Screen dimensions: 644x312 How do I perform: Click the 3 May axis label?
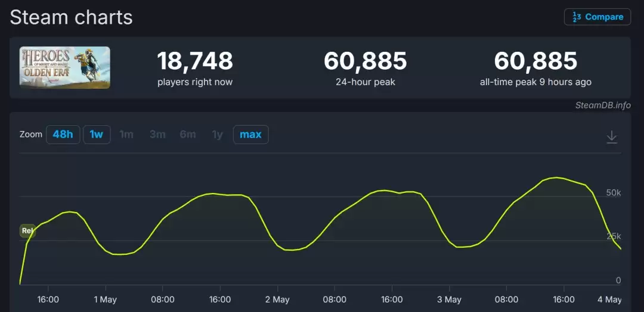click(450, 299)
